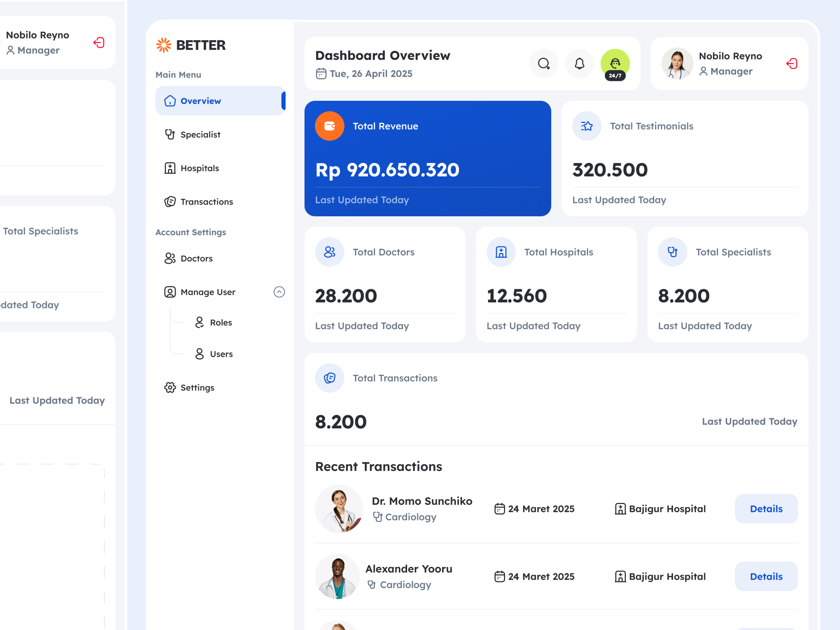Click the red logout icon beside Nobilo Reyno
The height and width of the screenshot is (630, 840).
[x=792, y=63]
